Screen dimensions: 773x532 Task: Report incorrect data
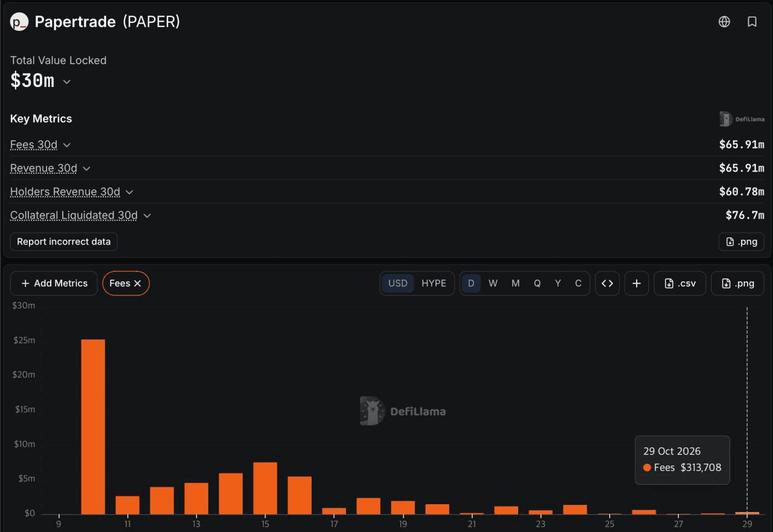tap(64, 242)
